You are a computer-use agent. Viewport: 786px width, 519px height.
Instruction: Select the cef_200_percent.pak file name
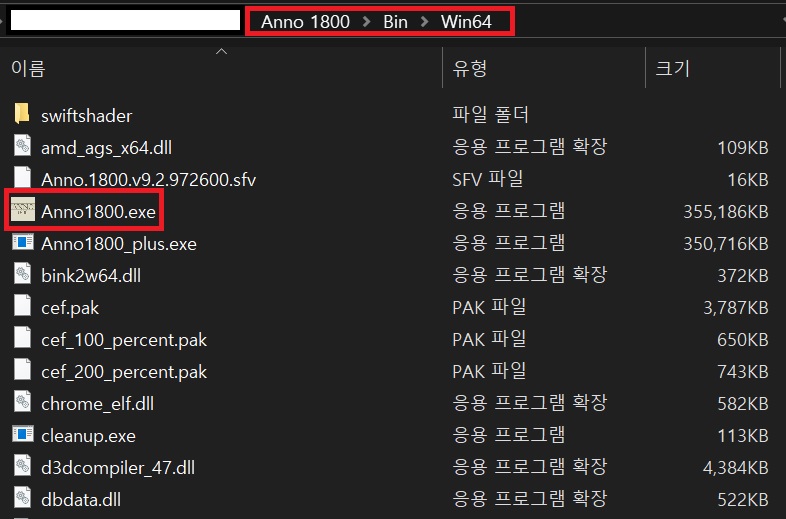[x=124, y=372]
